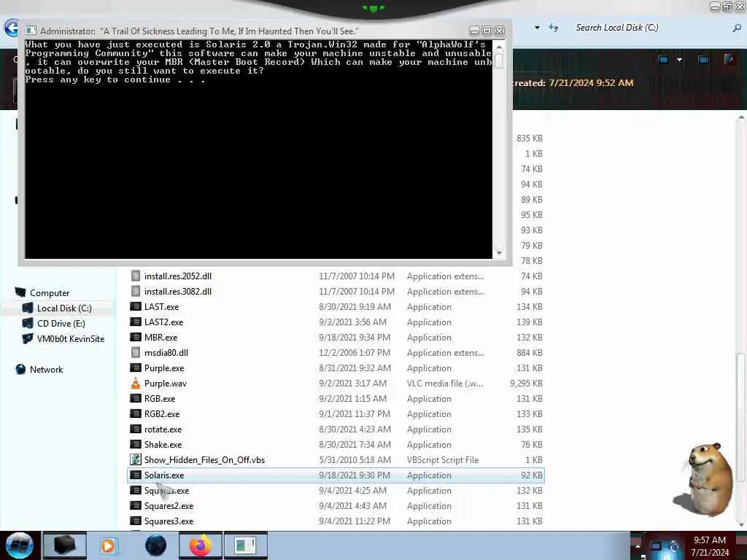Select the rotate.exe file name
747x560 pixels.
point(163,429)
